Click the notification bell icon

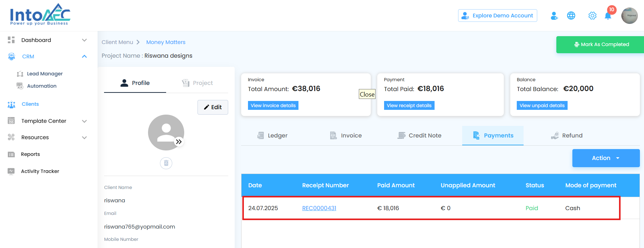[x=608, y=16]
